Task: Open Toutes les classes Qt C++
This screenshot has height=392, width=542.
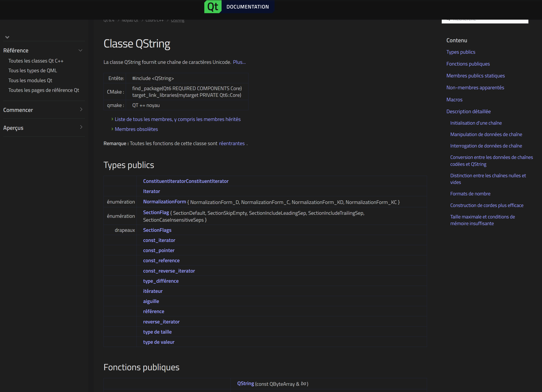Action: (x=36, y=61)
